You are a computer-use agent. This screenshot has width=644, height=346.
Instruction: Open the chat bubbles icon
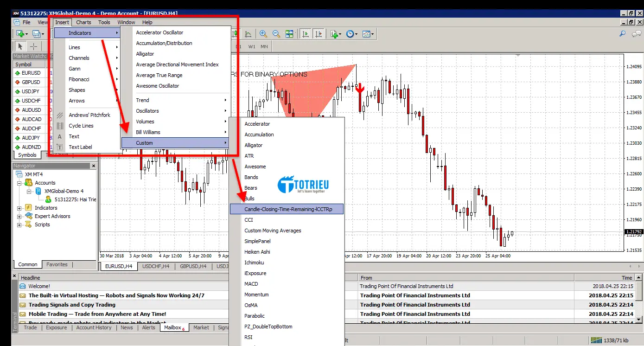point(637,34)
